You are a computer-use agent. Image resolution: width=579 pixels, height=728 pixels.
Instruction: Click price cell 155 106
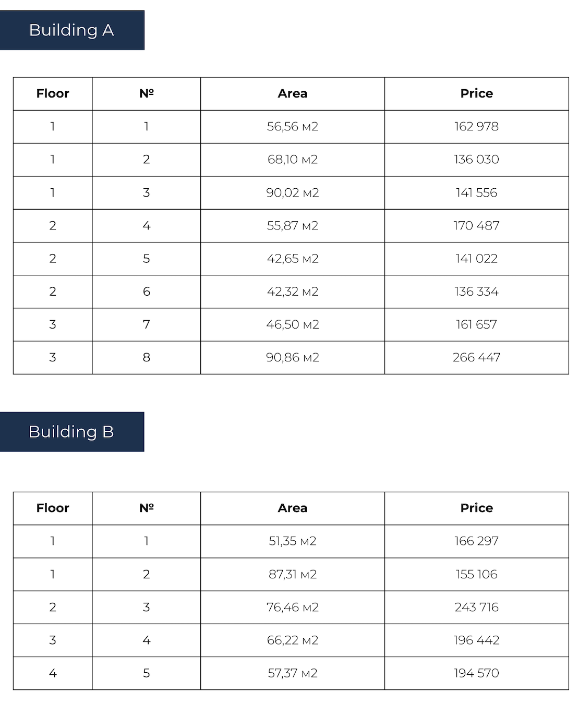[476, 574]
